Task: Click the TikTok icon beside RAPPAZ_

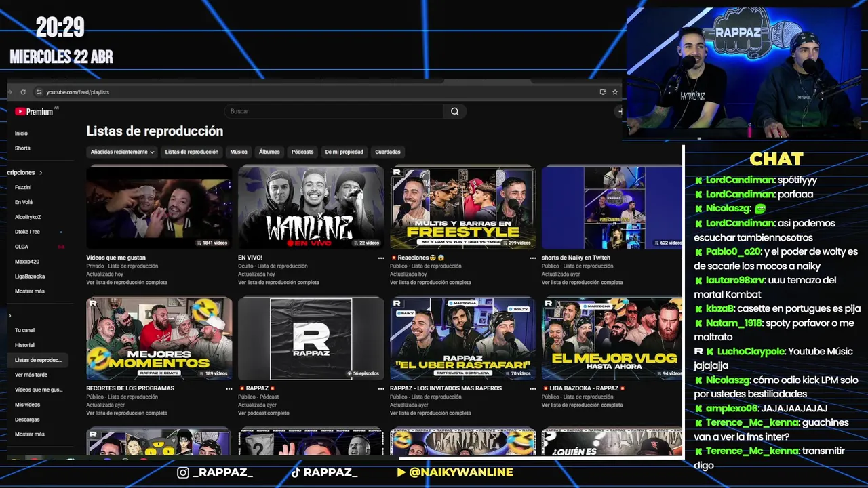Action: [296, 472]
